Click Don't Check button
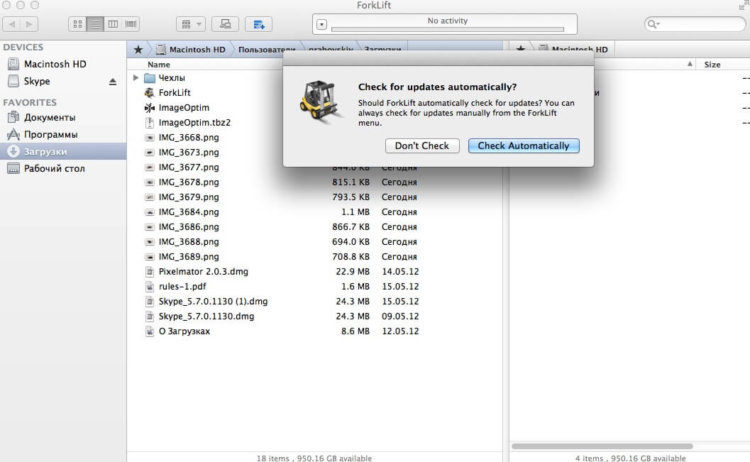Viewport: 750px width, 462px height. [x=422, y=145]
